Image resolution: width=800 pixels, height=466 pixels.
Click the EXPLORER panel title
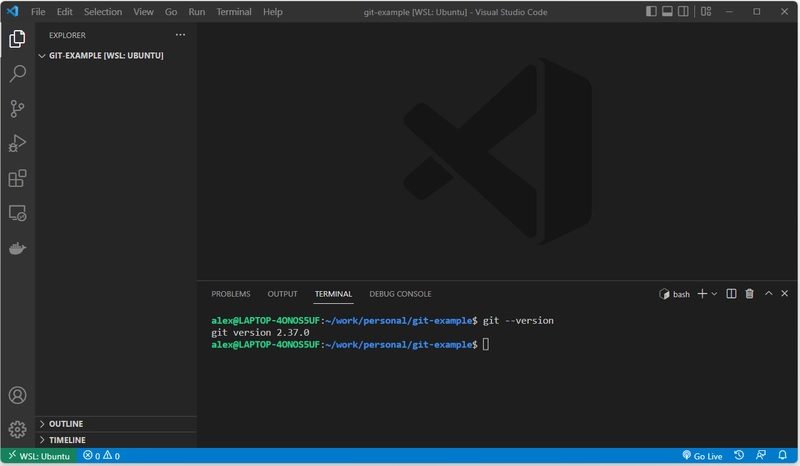coord(67,35)
